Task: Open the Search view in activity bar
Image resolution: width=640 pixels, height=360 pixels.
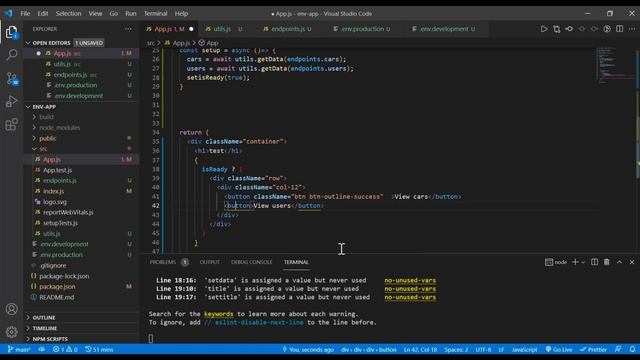Action: 11,55
